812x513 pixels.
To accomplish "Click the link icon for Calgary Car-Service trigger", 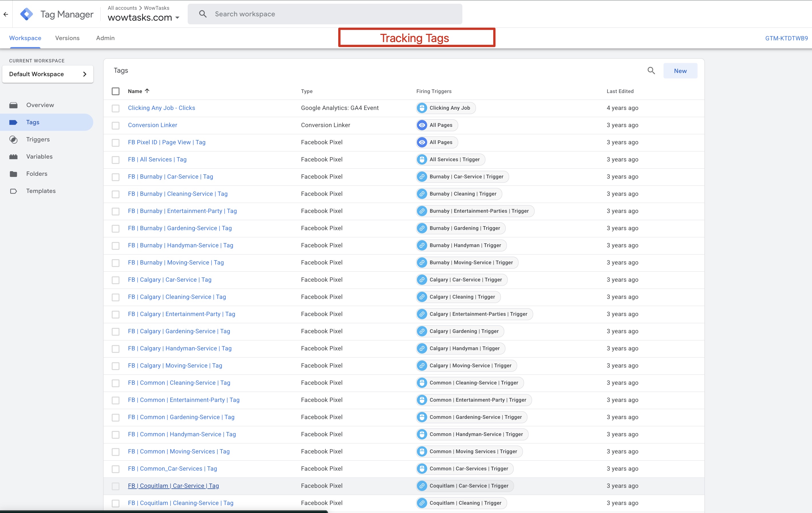I will (422, 280).
